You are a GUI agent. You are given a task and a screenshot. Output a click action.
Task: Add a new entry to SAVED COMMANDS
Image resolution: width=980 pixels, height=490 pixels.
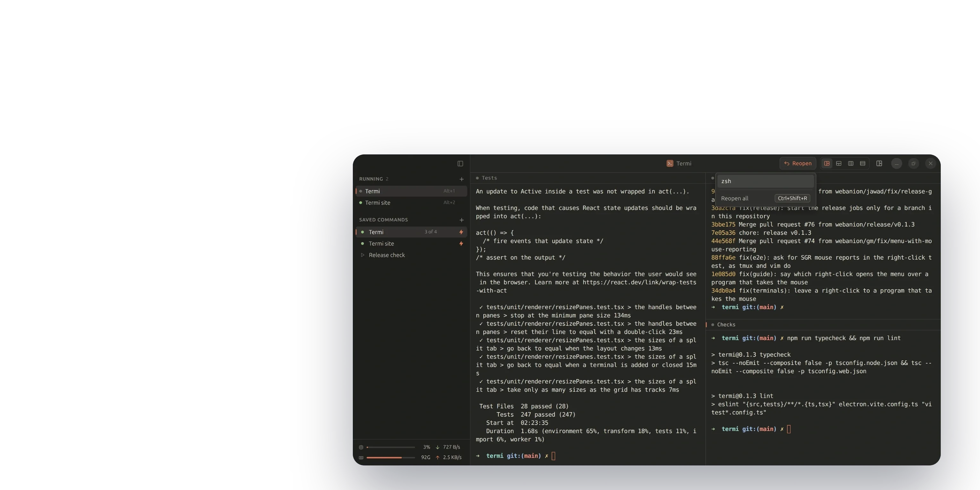(x=462, y=220)
